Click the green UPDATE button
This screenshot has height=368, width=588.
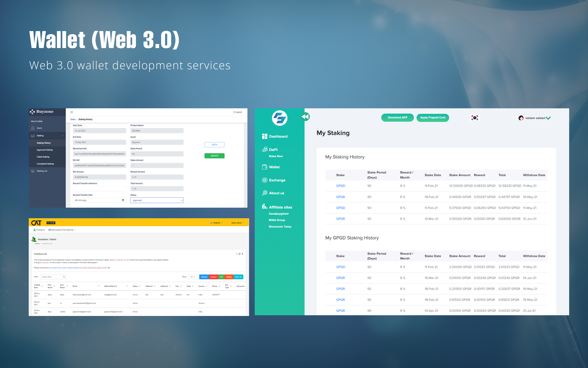(x=215, y=156)
